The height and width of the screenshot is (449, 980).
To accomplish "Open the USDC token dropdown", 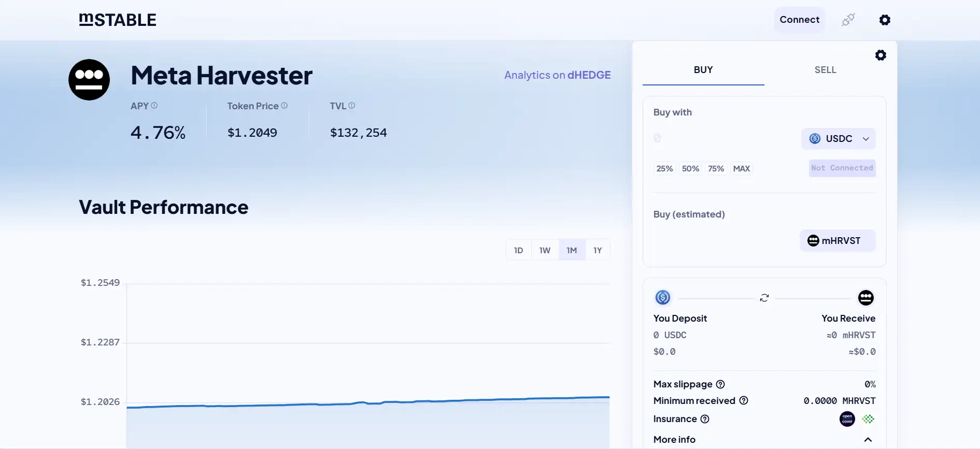I will 838,139.
